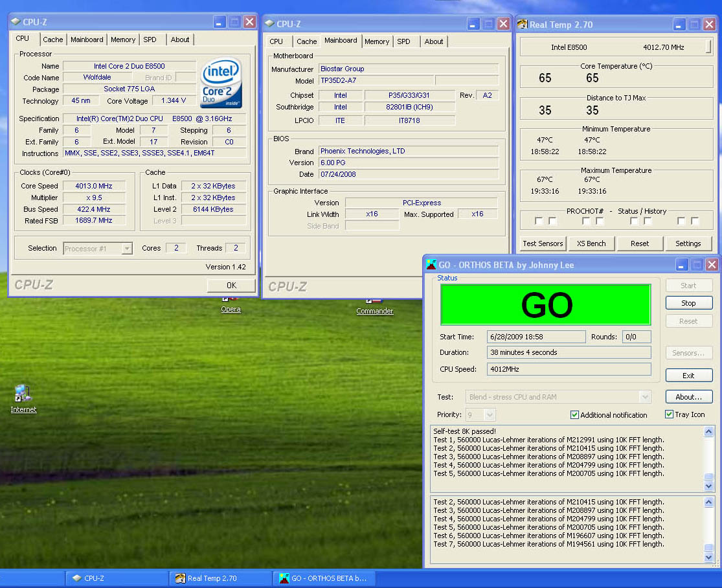
Task: Expand the Processor #1 selection dropdown
Action: tap(127, 249)
